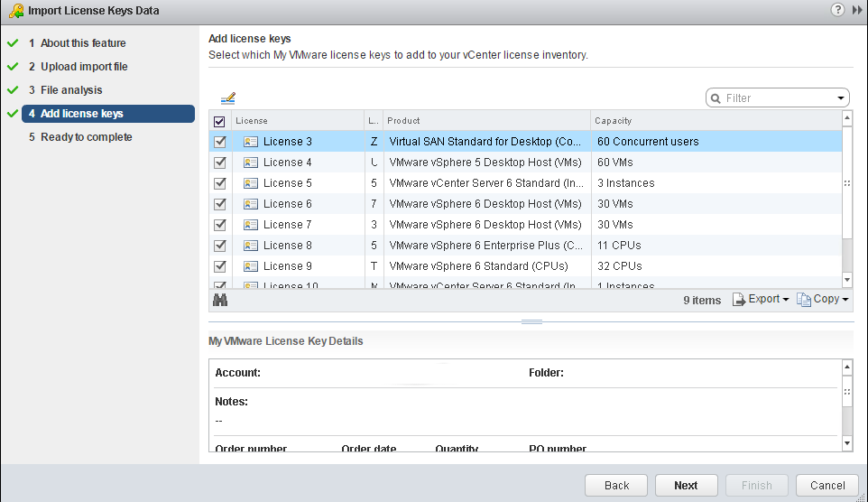Uncheck the License 8 checkbox
This screenshot has height=502, width=868.
click(220, 246)
